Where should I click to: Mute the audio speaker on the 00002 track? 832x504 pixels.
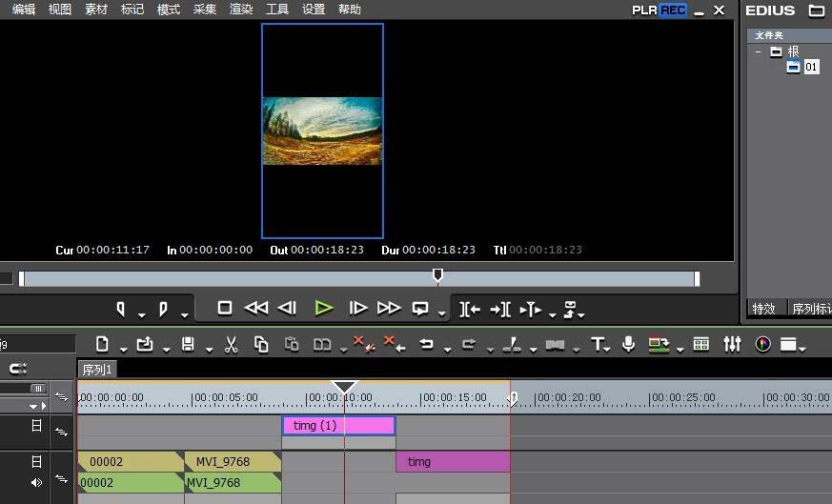(36, 483)
